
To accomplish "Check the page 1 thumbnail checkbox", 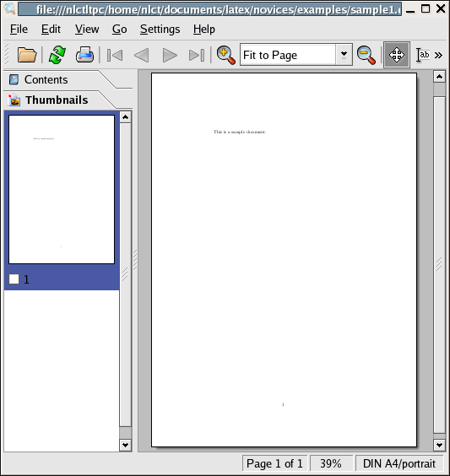I will 14,279.
